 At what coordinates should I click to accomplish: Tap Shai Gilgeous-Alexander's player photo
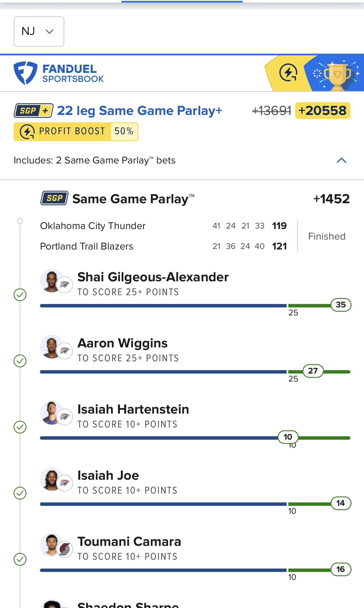51,280
